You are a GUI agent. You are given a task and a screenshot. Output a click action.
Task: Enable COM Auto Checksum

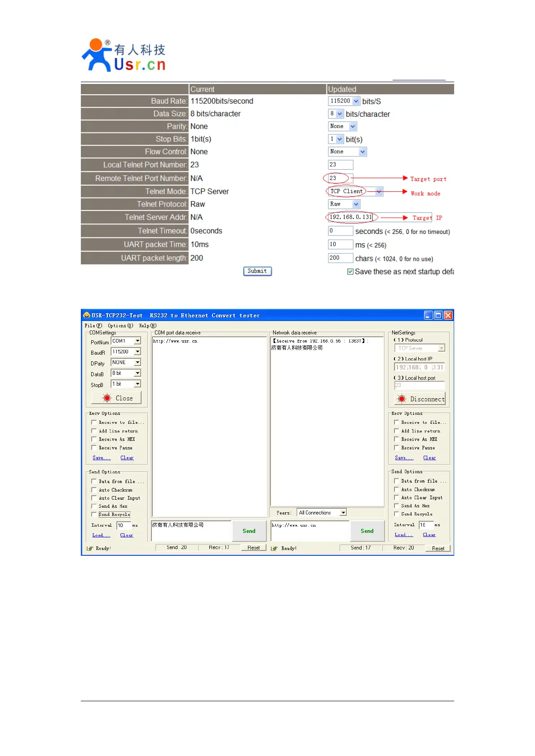pos(94,490)
